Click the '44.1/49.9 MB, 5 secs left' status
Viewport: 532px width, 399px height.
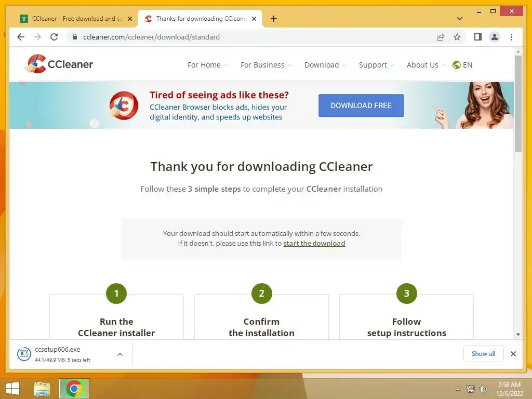(x=62, y=360)
